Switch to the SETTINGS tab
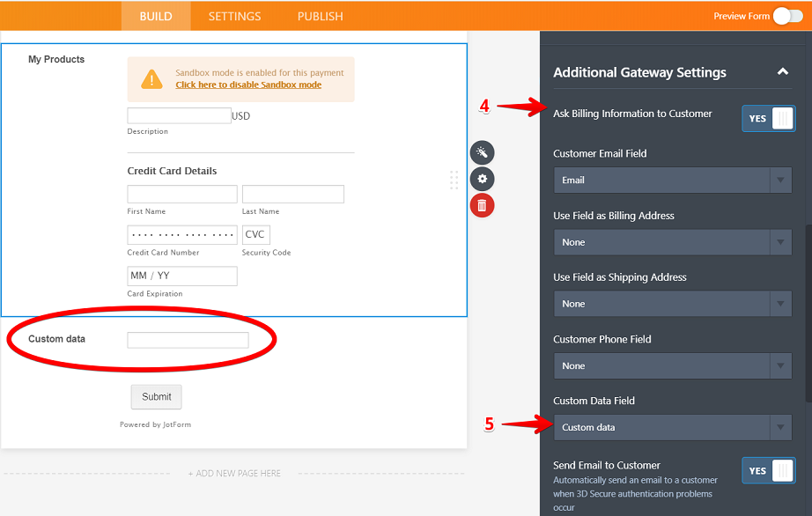The image size is (812, 516). pos(234,16)
